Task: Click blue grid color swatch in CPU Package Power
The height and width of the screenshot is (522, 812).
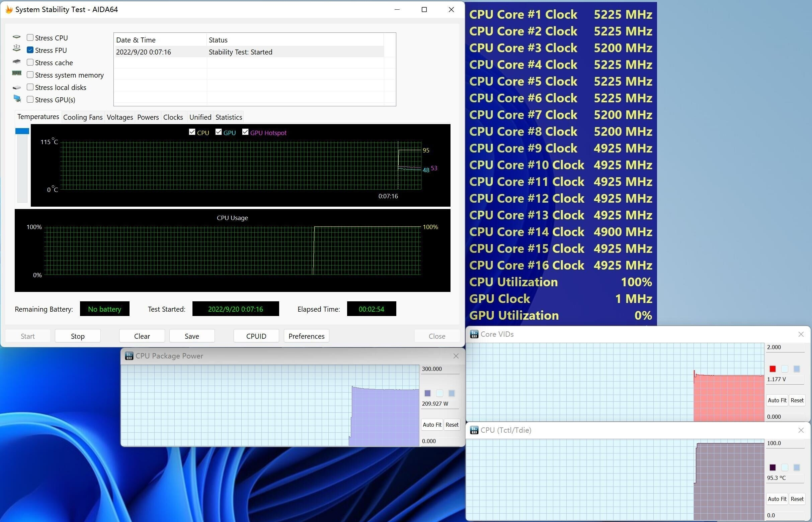Action: (x=452, y=393)
